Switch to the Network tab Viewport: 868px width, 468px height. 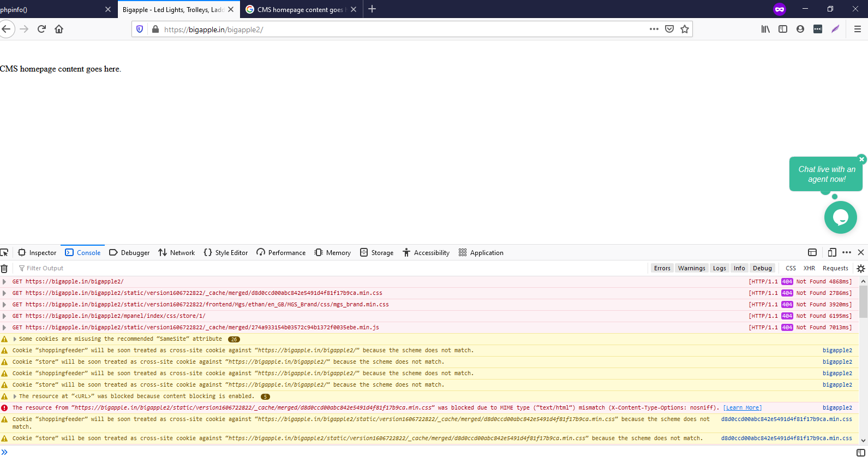[x=176, y=252]
